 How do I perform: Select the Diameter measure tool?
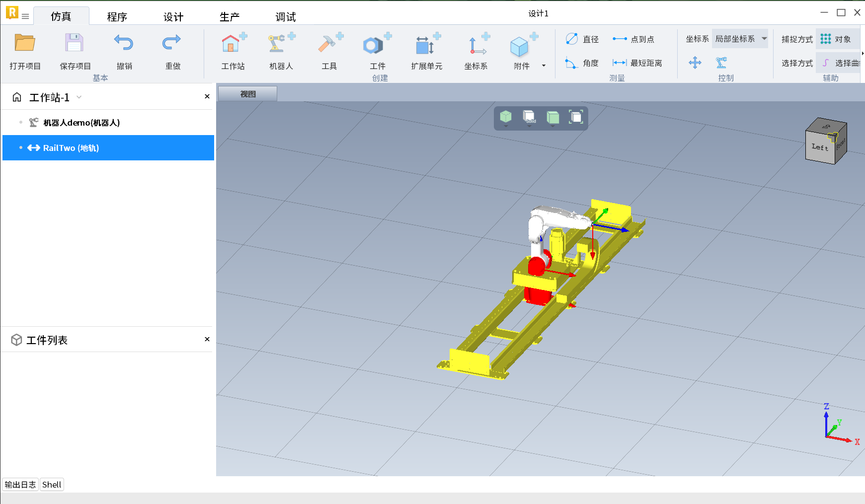(582, 39)
